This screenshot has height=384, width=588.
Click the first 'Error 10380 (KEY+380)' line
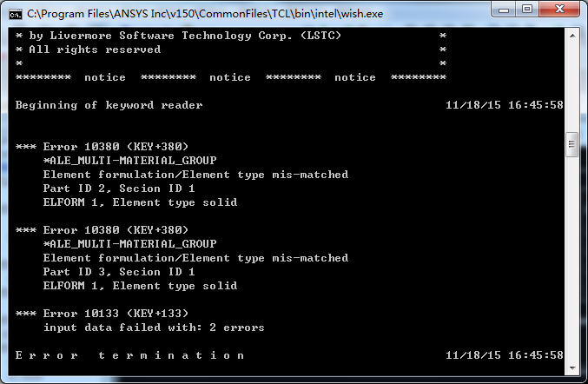coord(102,147)
